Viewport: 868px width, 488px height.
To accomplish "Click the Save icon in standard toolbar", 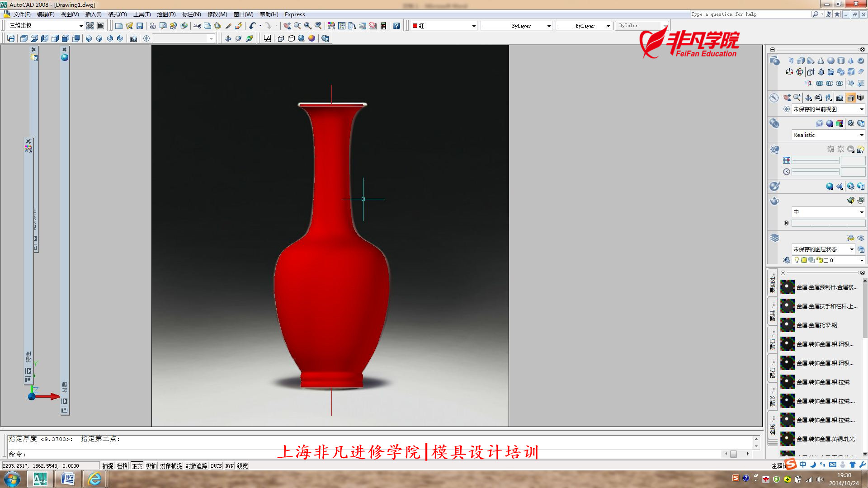I will tap(140, 26).
